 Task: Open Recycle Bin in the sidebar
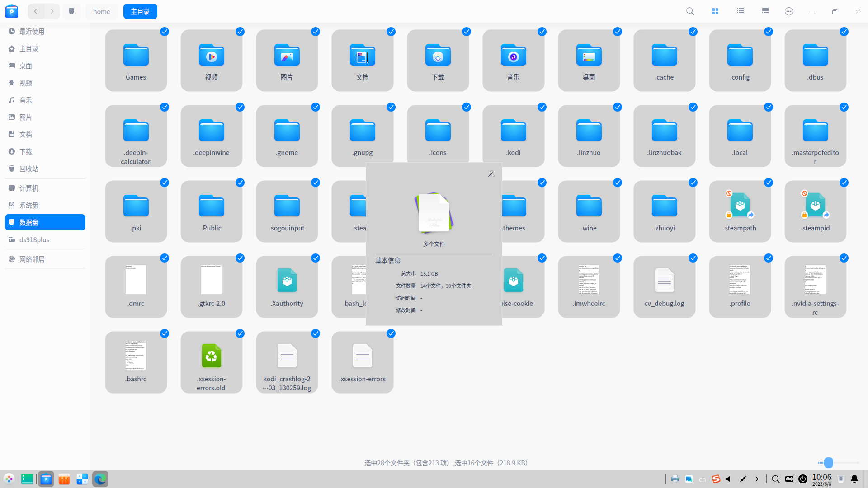coord(29,169)
